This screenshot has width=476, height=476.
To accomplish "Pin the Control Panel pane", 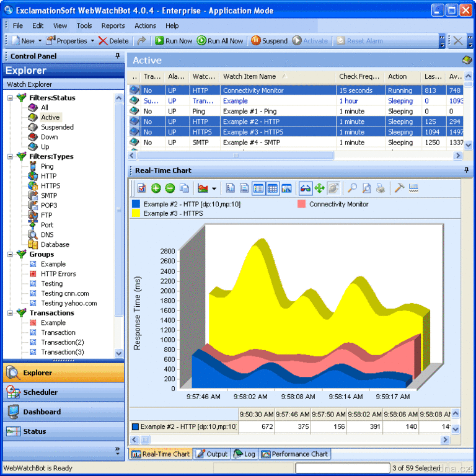I will (x=118, y=56).
